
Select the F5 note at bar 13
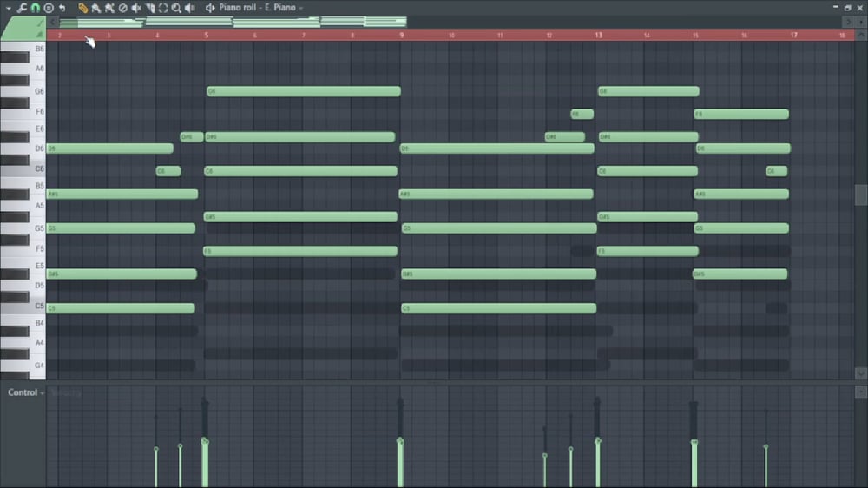[x=648, y=251]
